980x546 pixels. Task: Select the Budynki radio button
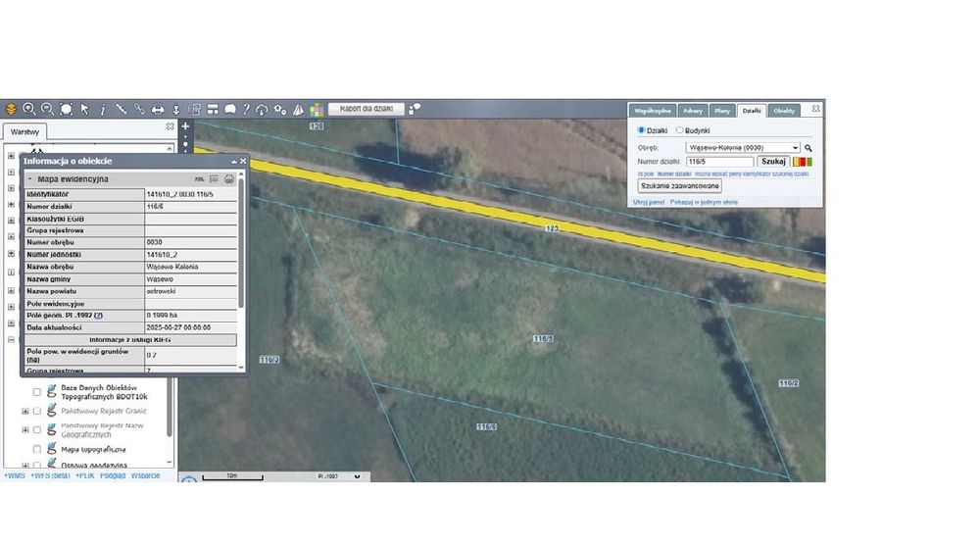point(679,130)
